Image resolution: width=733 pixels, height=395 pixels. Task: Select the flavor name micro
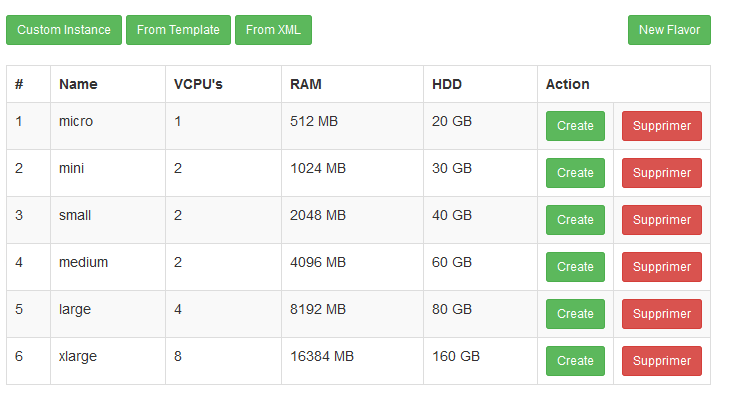[x=76, y=122]
